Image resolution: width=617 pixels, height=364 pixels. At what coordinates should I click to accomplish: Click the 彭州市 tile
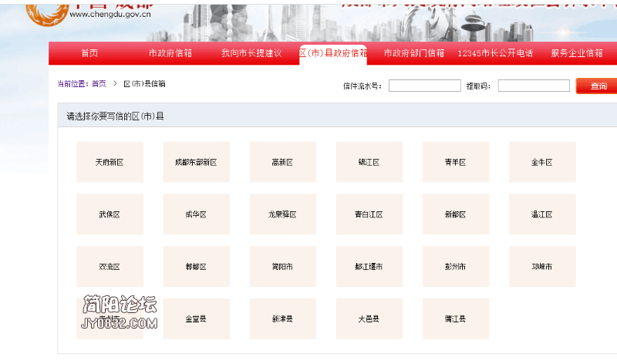click(x=456, y=266)
